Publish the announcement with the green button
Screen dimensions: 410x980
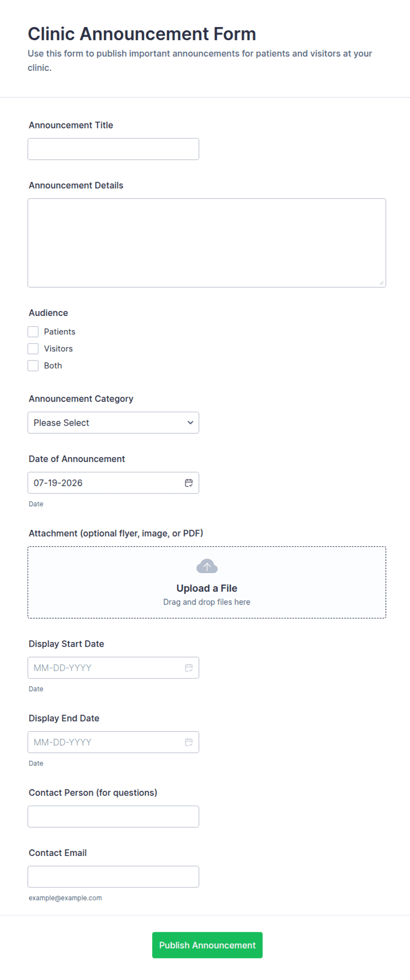[x=207, y=945]
